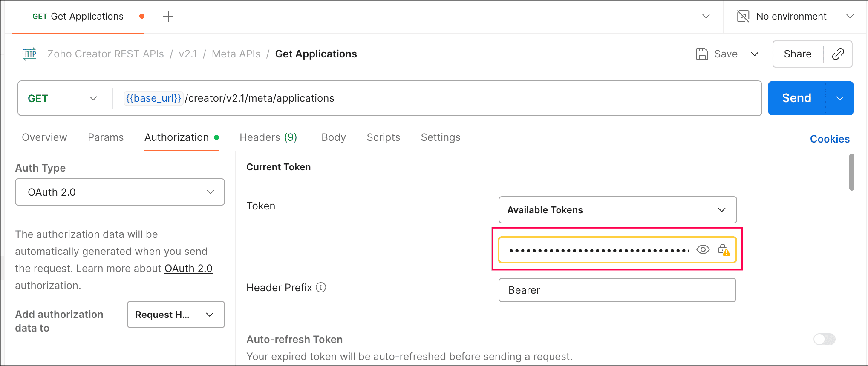Click the token lock warning icon
Image resolution: width=868 pixels, height=366 pixels.
(724, 250)
